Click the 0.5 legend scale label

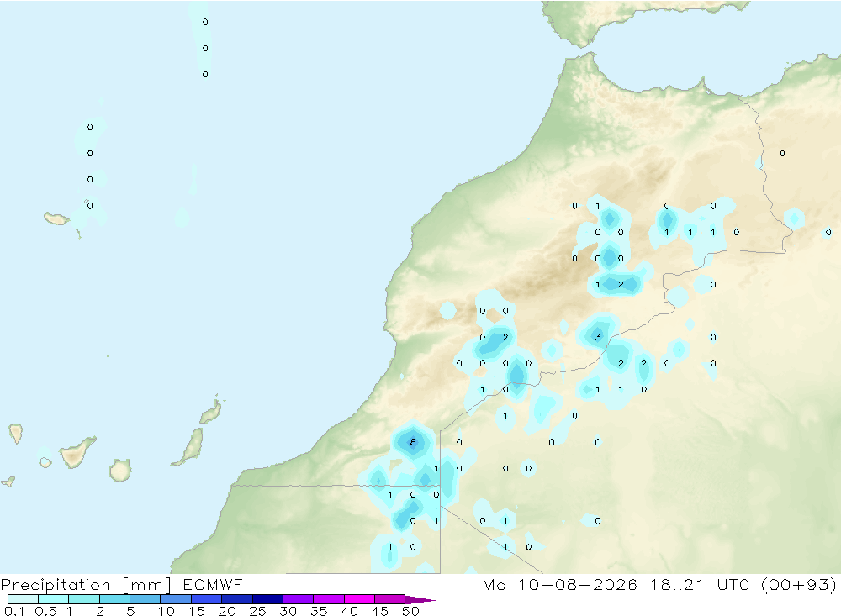click(45, 611)
